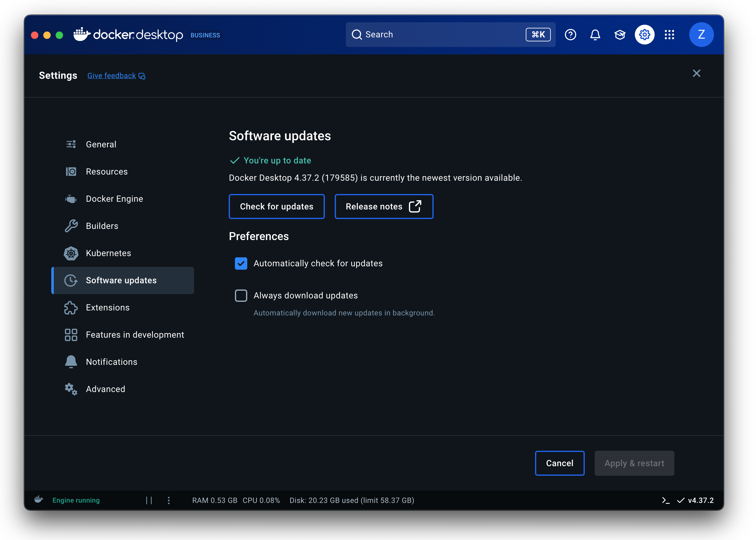Open the Notifications settings section
Image resolution: width=756 pixels, height=540 pixels.
(x=111, y=362)
